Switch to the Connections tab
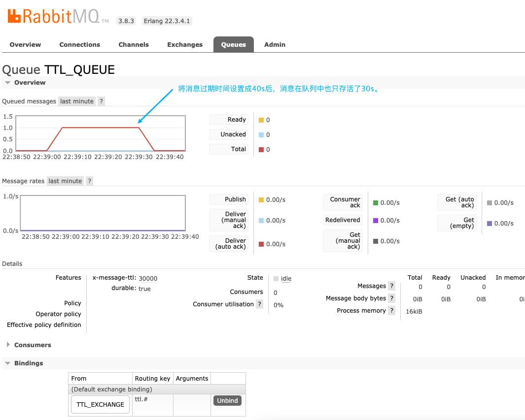Screen dimensions: 525x420 click(x=80, y=44)
